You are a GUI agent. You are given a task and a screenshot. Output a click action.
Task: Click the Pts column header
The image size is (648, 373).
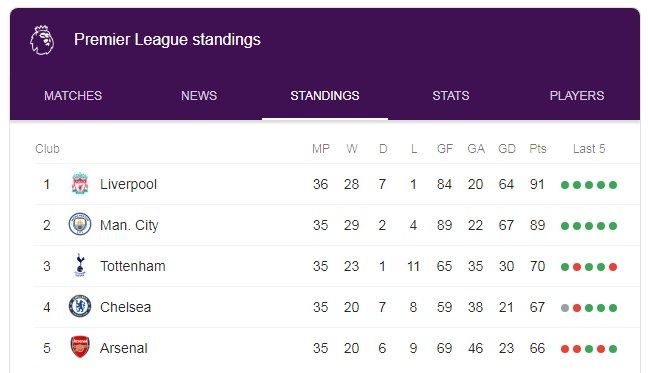click(x=538, y=149)
